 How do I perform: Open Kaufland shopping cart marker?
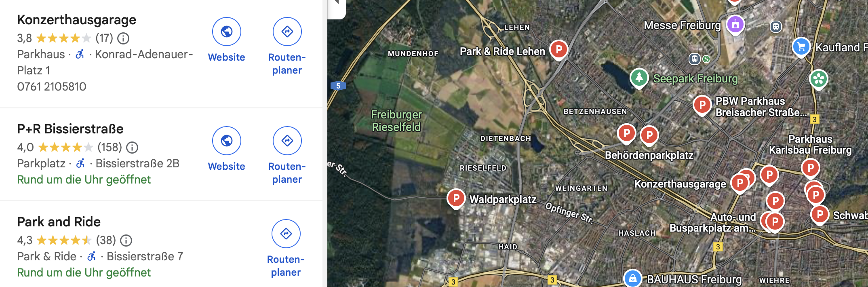click(x=801, y=47)
